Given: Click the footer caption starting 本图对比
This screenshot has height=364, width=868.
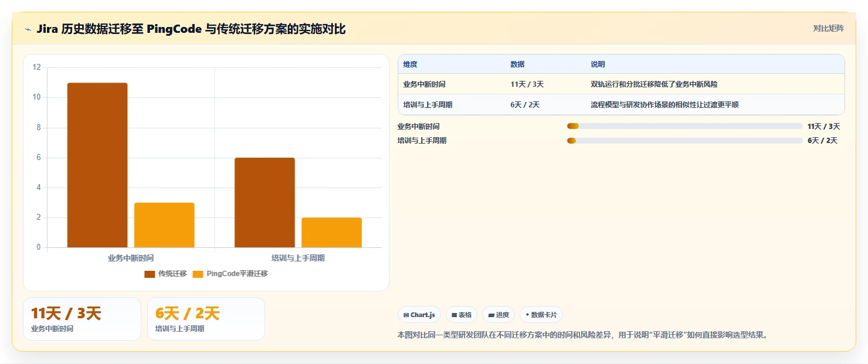Looking at the screenshot, I should point(583,335).
